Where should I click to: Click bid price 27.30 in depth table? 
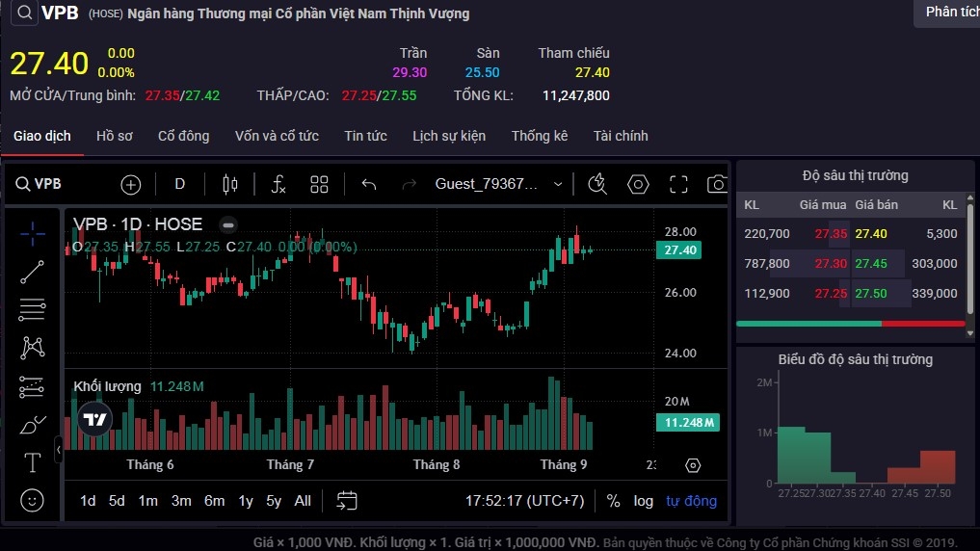tap(831, 264)
